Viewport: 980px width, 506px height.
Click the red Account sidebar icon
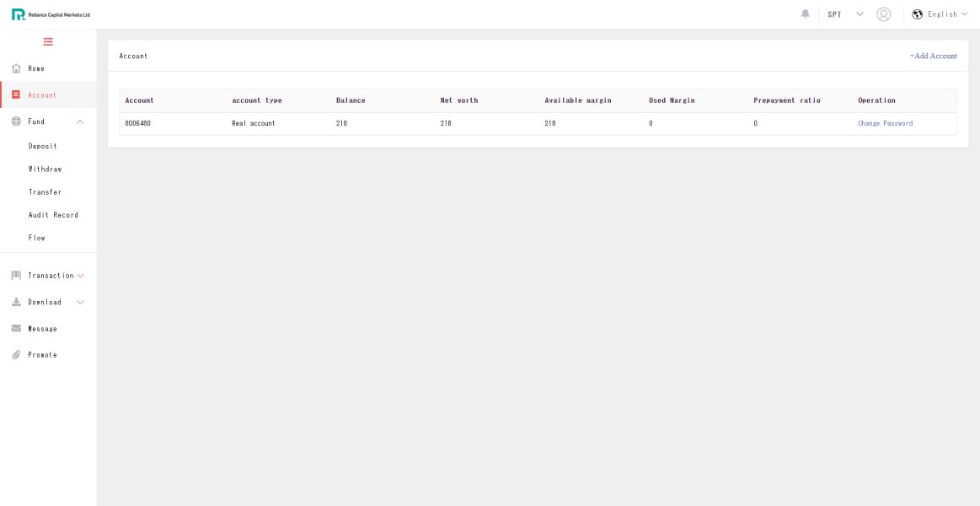pyautogui.click(x=16, y=95)
